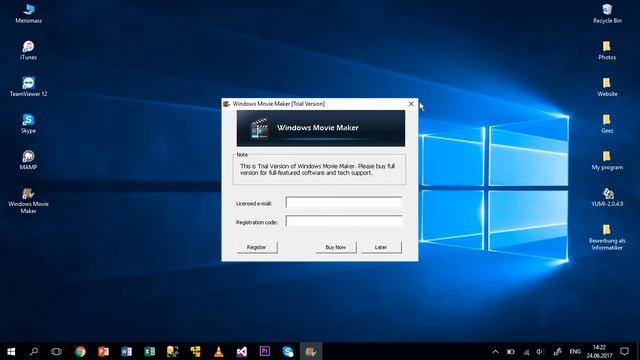Open the Action Center notifications icon
640x360 pixels.
[624, 351]
